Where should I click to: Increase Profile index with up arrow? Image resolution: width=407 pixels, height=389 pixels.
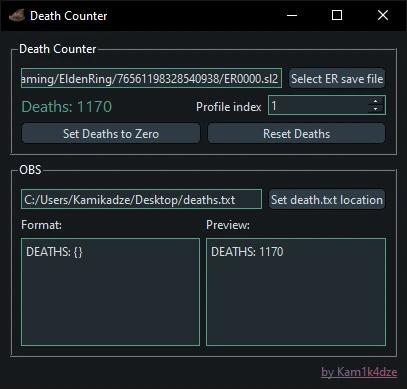[x=376, y=101]
